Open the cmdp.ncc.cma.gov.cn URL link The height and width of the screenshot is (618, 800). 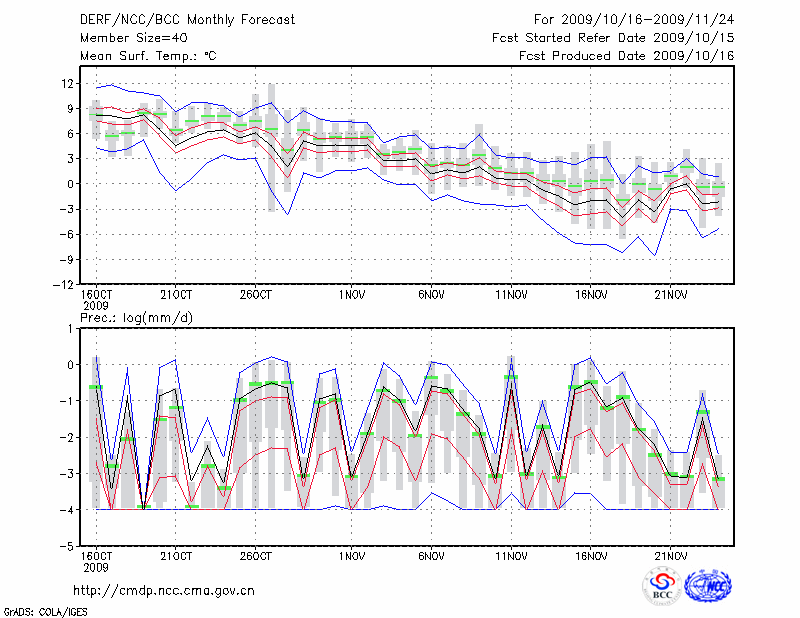(164, 590)
